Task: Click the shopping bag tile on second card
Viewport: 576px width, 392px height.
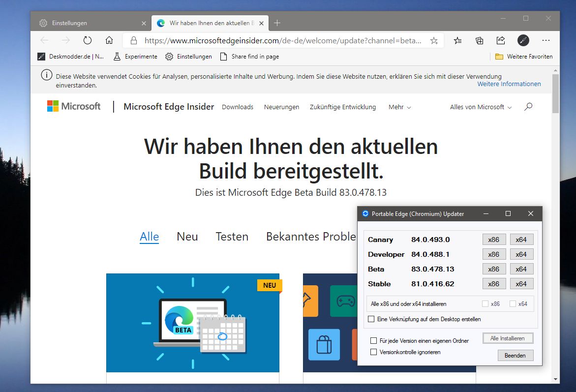Action: 324,344
